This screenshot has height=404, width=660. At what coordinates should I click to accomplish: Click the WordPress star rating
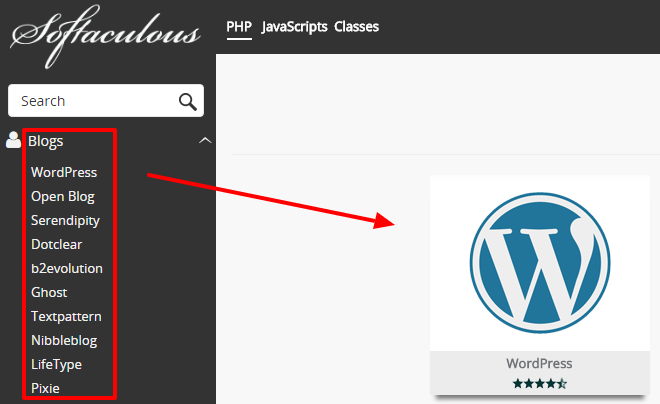tap(540, 384)
